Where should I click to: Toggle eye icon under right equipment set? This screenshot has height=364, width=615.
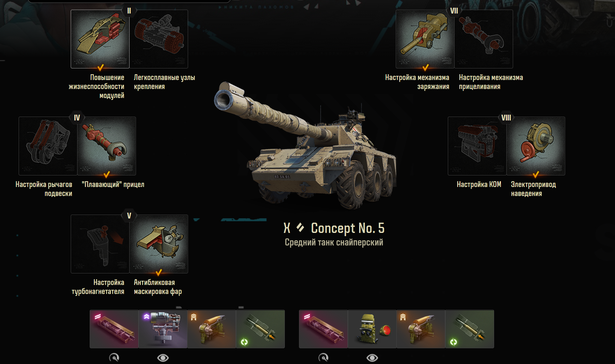372,358
